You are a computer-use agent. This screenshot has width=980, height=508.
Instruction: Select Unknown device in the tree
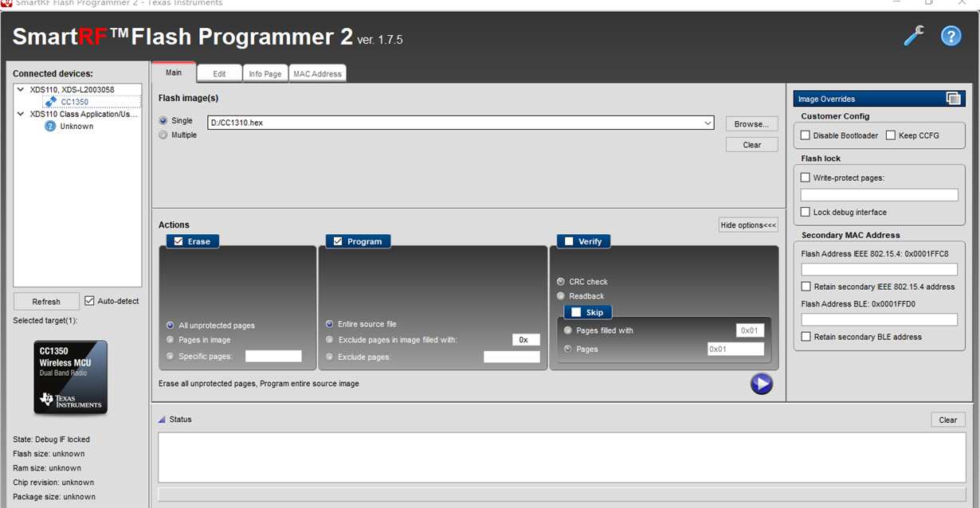point(76,127)
